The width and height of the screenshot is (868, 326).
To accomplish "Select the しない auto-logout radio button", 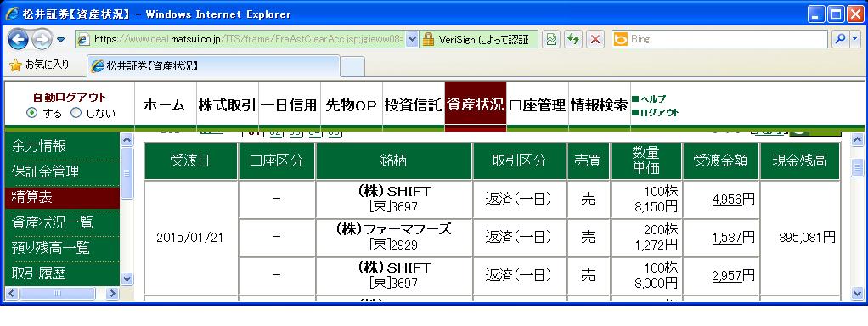I will [x=76, y=113].
